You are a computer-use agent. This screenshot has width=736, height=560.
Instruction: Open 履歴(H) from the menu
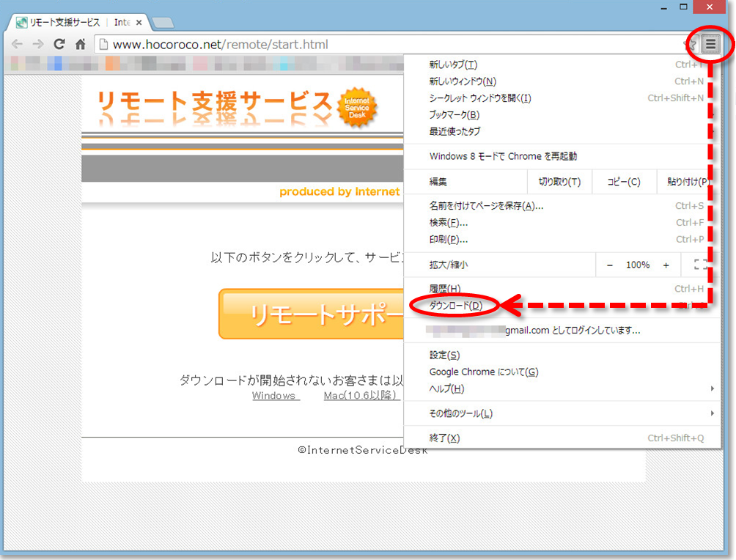[x=562, y=289]
